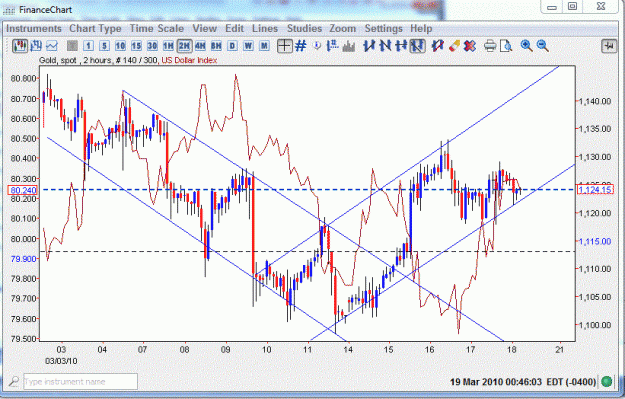Select the trend channel line tool
Image resolution: width=625 pixels, height=399 pixels.
(x=417, y=46)
